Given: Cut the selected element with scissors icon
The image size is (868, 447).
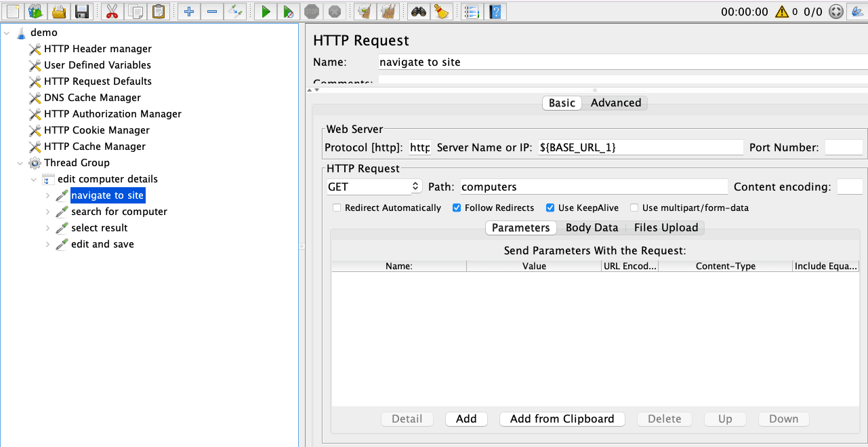Looking at the screenshot, I should coord(112,11).
